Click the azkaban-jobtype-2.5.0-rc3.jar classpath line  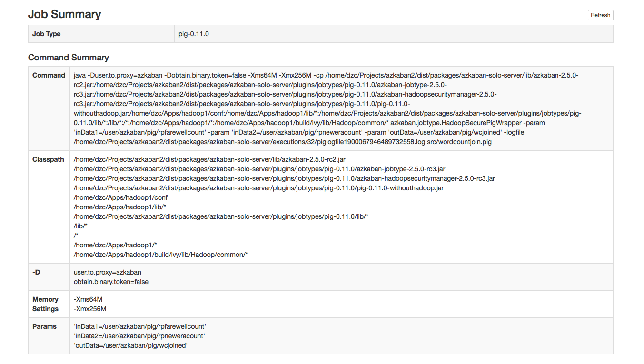click(259, 169)
